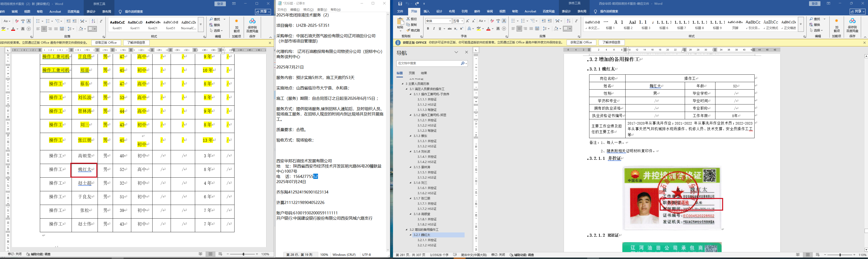This screenshot has width=868, height=259.
Task: Toggle align right in left Word ribbon
Action: (x=50, y=29)
